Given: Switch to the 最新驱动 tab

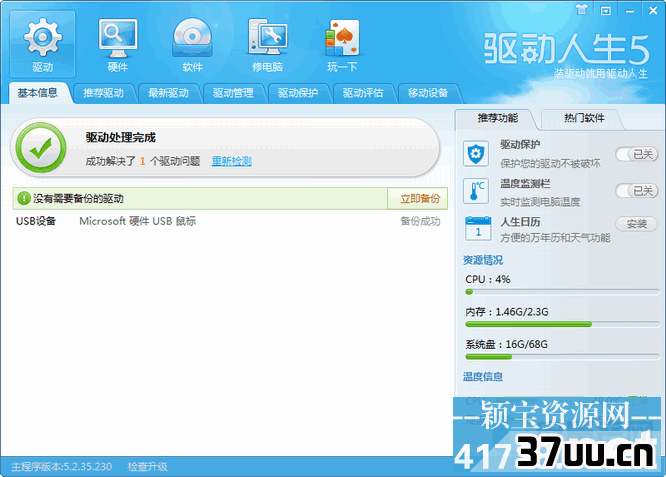Looking at the screenshot, I should (x=168, y=93).
